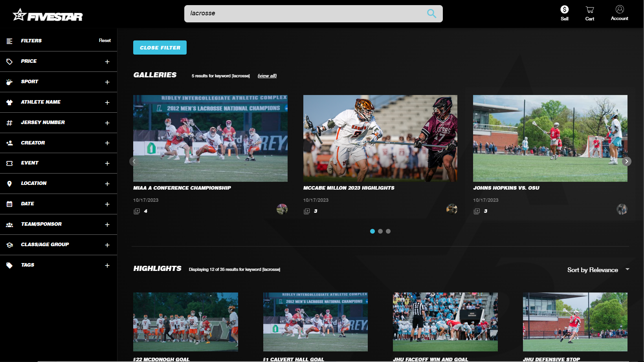Open JHU Faceoff Win and Goal thumbnail
The image size is (644, 362).
coord(445,322)
